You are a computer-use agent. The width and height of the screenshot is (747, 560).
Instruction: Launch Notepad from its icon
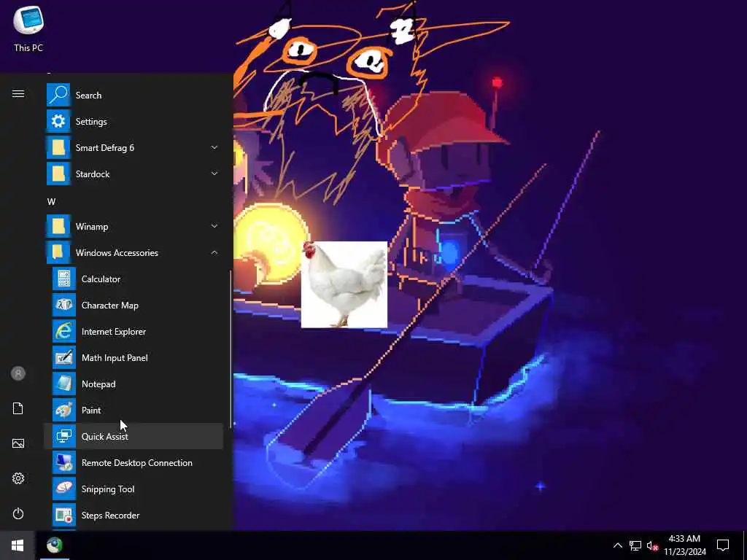coord(64,384)
